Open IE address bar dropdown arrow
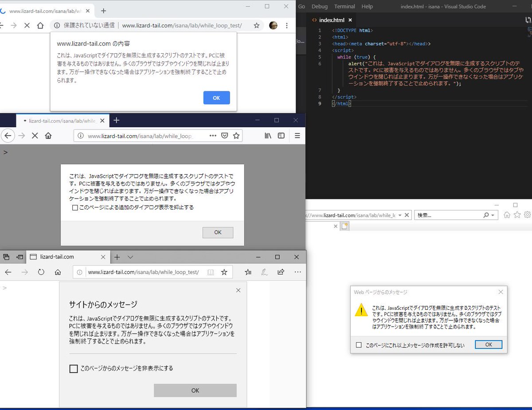This screenshot has height=410, width=532. 399,215
